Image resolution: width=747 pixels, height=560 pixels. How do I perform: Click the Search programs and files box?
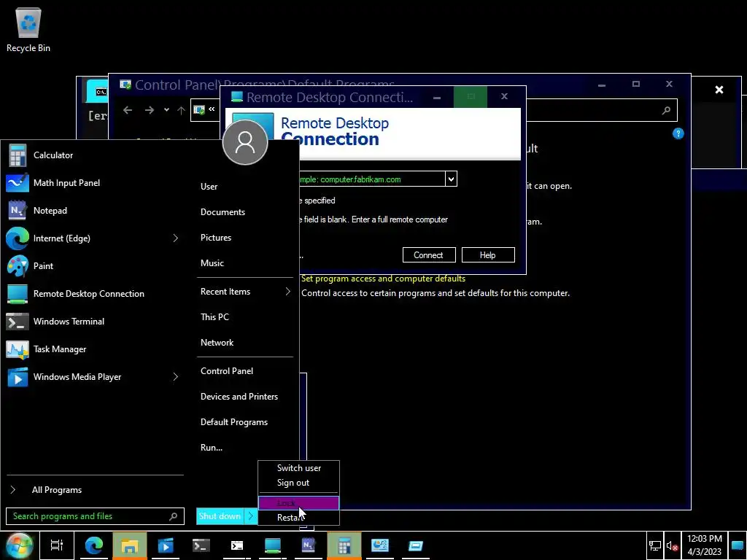(x=95, y=516)
